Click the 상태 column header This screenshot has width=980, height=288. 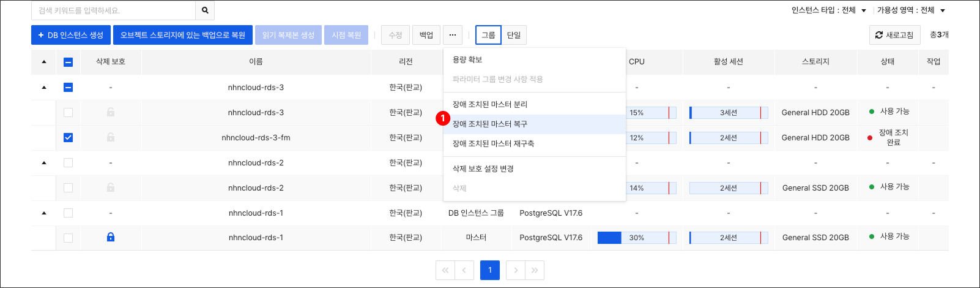888,62
